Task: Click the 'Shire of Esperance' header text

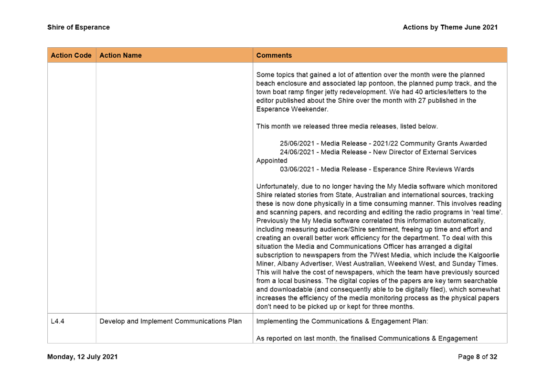Action: [78, 27]
